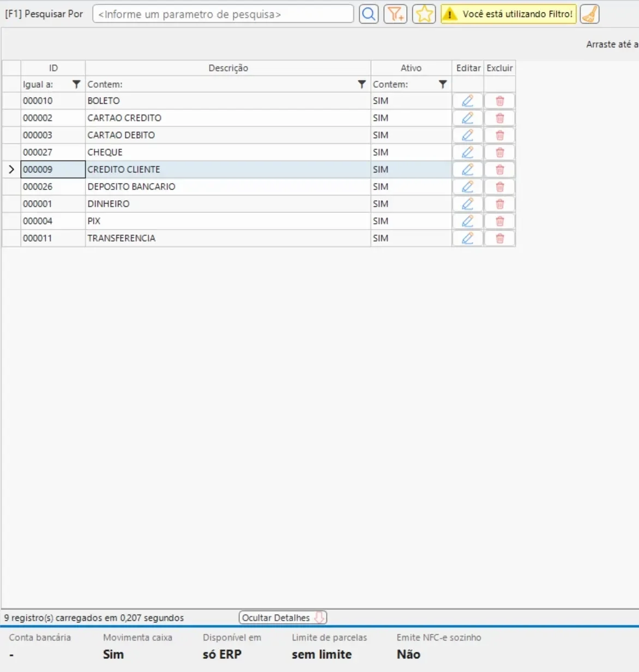This screenshot has height=672, width=639.
Task: Edit the CARTAO DEBITO record
Action: [x=468, y=135]
